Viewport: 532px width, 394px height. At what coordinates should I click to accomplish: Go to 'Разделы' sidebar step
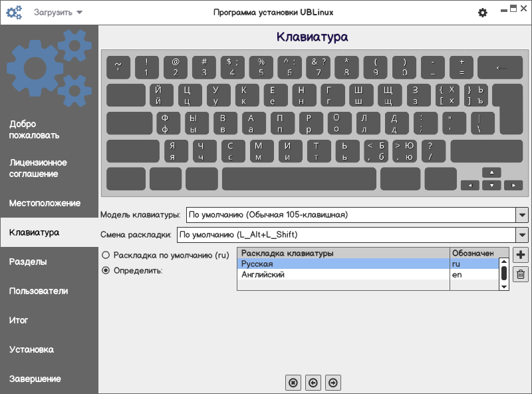49,262
